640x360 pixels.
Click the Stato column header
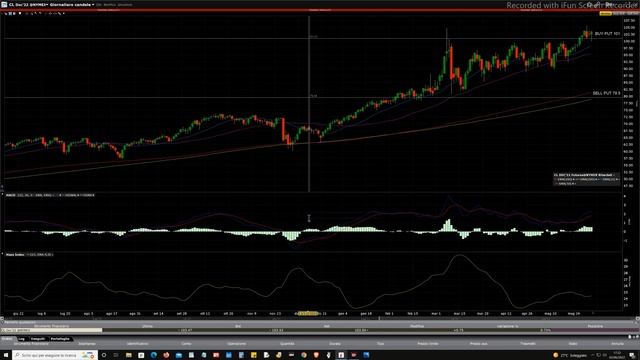coord(573,344)
